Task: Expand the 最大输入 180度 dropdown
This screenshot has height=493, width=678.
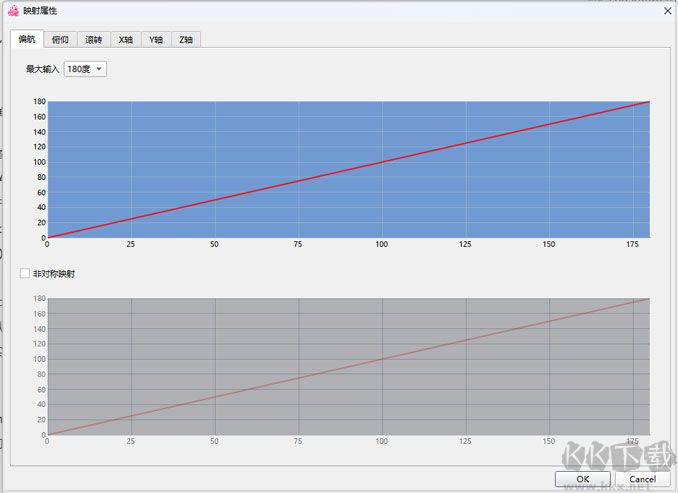Action: point(85,69)
